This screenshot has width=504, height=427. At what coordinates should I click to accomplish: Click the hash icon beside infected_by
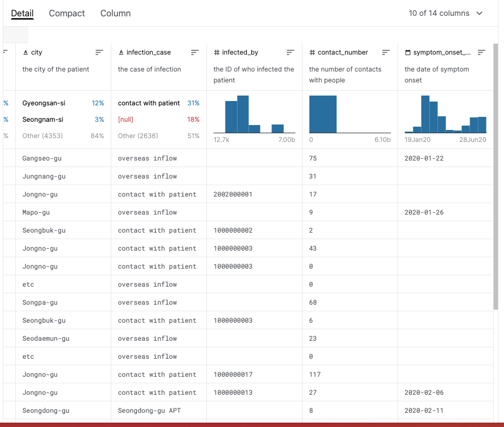[217, 52]
